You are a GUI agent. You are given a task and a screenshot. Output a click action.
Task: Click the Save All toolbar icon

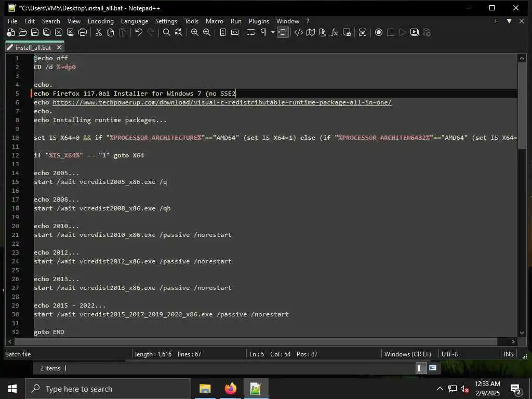click(x=46, y=33)
